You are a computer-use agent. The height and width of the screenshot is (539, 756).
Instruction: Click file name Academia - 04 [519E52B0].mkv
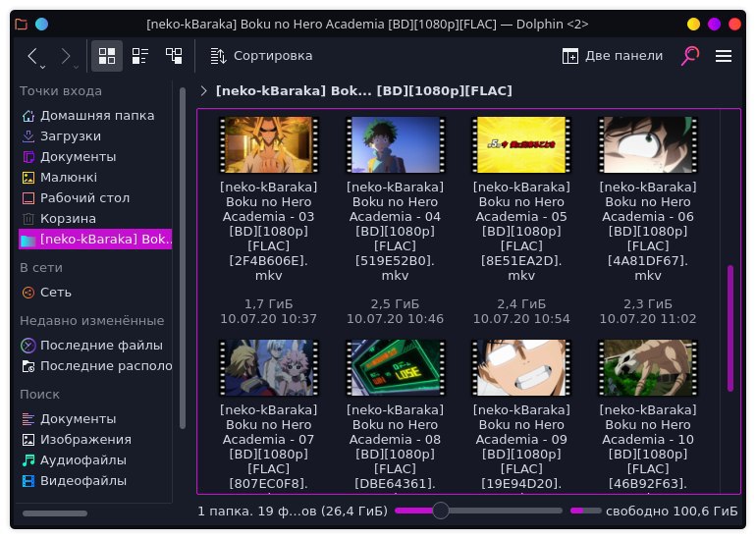(x=395, y=232)
